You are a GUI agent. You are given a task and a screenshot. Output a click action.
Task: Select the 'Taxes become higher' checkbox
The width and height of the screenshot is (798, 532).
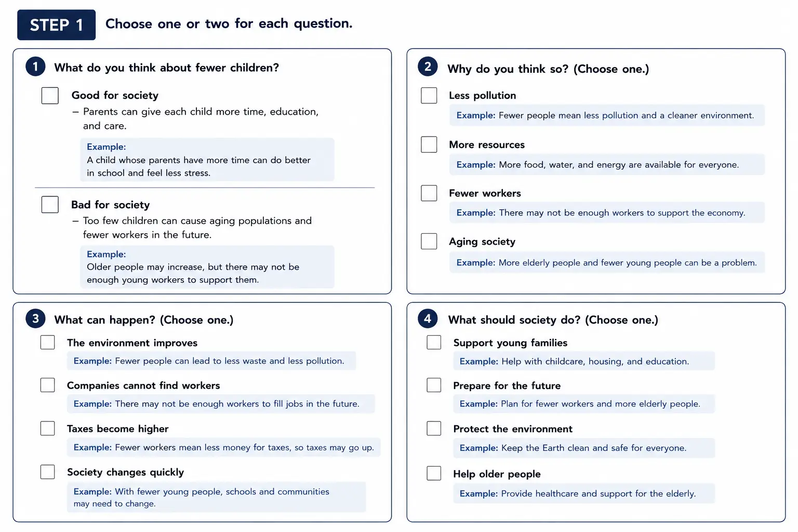point(48,428)
